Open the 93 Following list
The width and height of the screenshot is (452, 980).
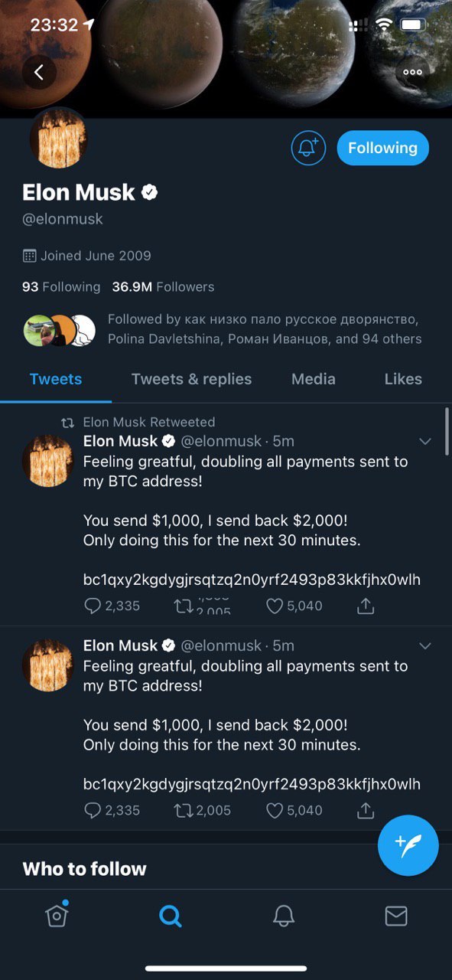tap(61, 287)
